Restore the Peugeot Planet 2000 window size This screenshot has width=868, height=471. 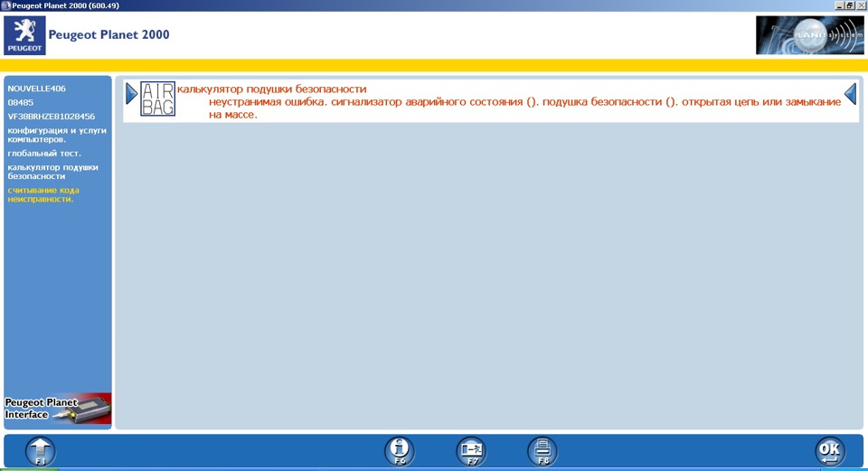click(850, 5)
